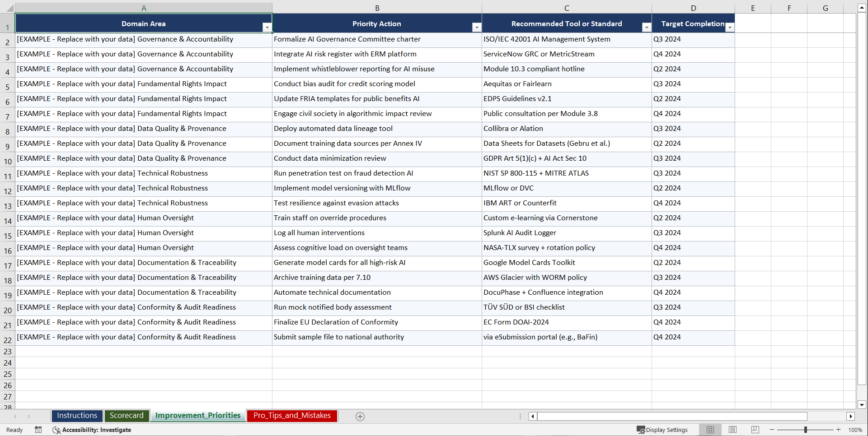
Task: Click the zoom slider handle
Action: [806, 430]
